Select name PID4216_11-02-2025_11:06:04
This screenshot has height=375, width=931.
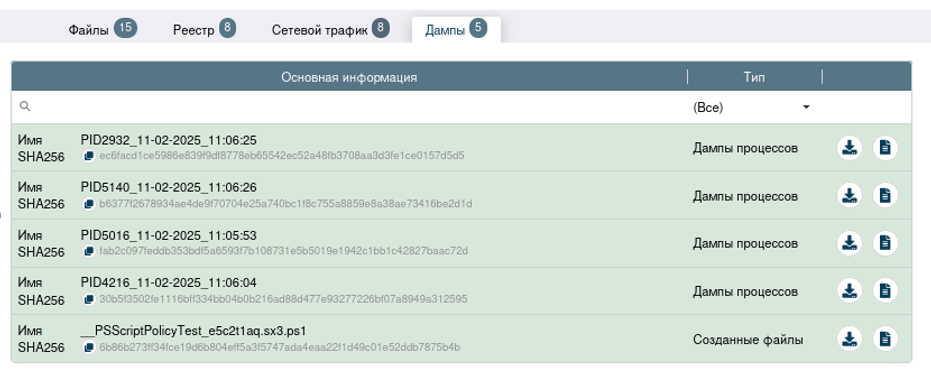tap(169, 283)
